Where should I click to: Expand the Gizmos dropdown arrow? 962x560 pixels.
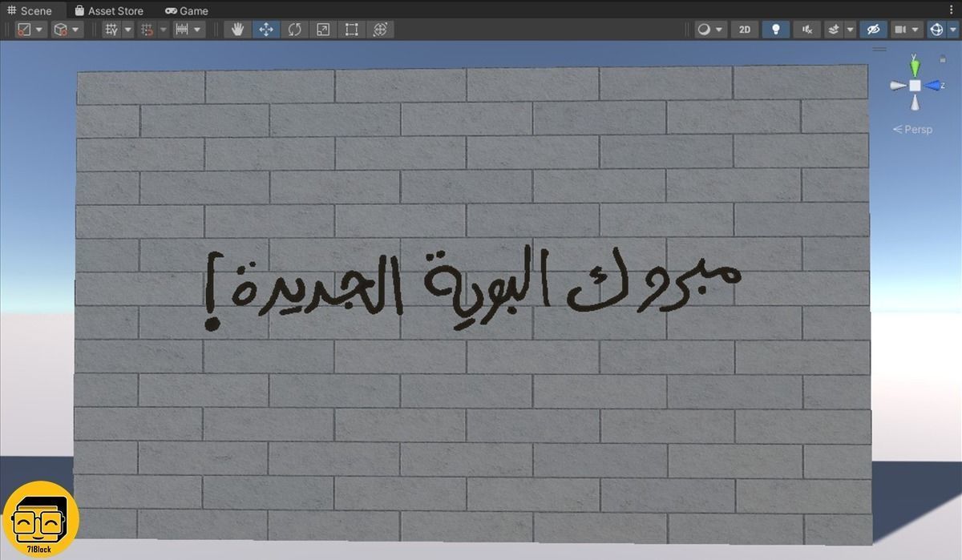click(x=952, y=30)
